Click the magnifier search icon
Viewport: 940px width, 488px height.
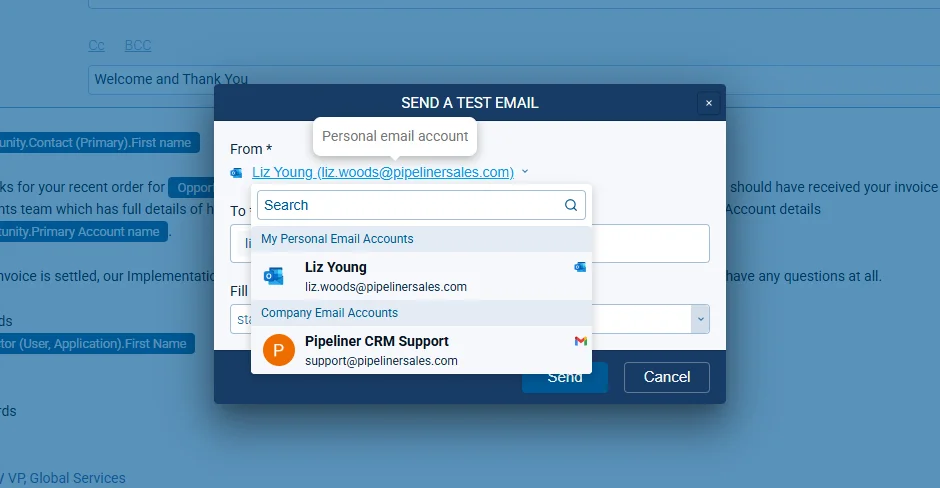[571, 205]
